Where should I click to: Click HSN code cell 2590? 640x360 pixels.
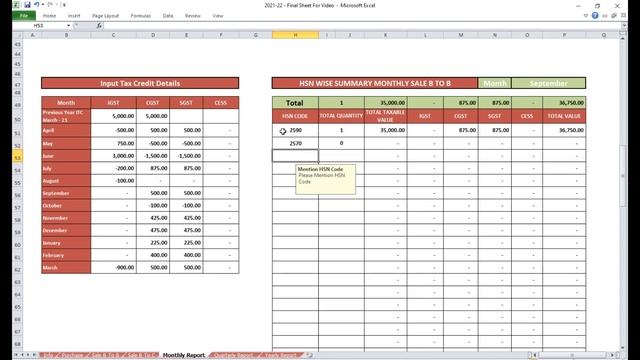295,130
